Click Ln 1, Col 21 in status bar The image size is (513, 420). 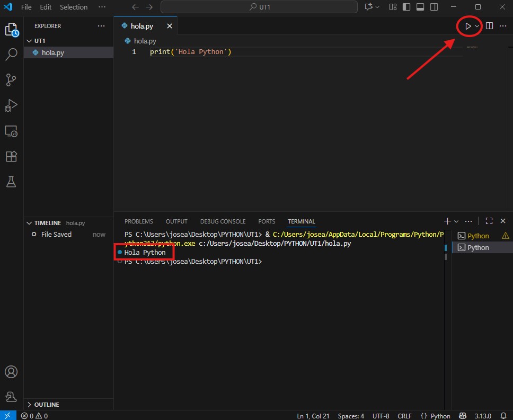pyautogui.click(x=313, y=416)
